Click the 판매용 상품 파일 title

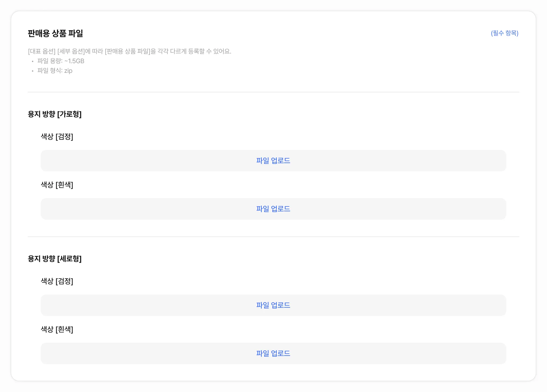[x=55, y=33]
